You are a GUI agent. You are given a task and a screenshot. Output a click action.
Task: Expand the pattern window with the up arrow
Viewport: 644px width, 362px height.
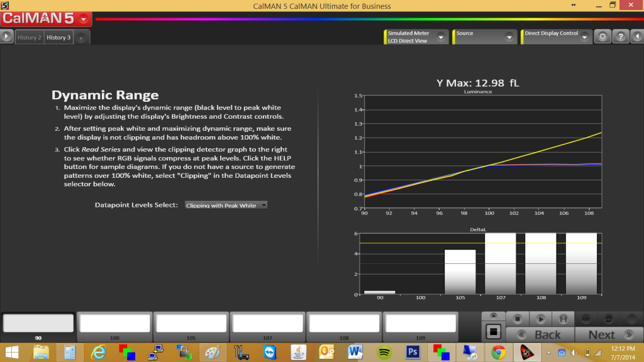pyautogui.click(x=493, y=316)
